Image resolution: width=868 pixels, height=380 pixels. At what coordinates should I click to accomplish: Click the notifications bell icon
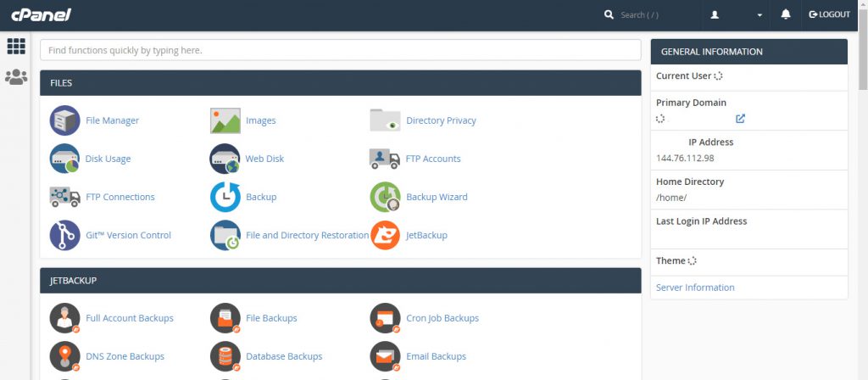(786, 14)
